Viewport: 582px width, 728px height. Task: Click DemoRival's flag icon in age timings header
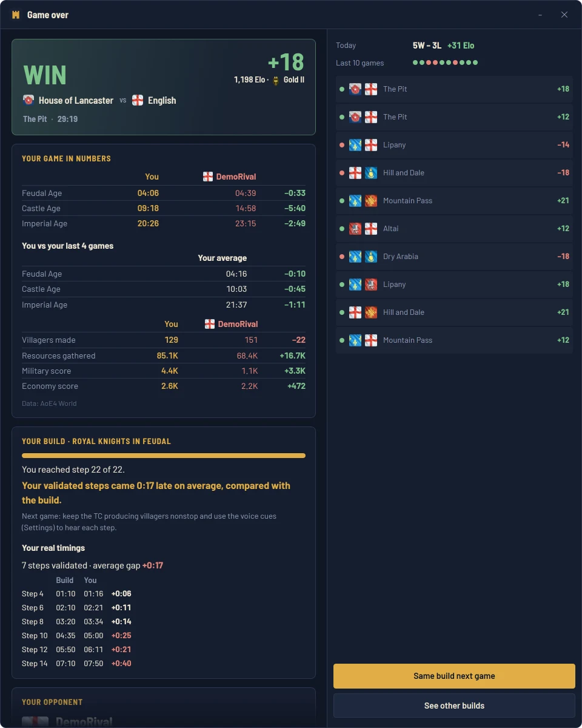[x=208, y=177]
